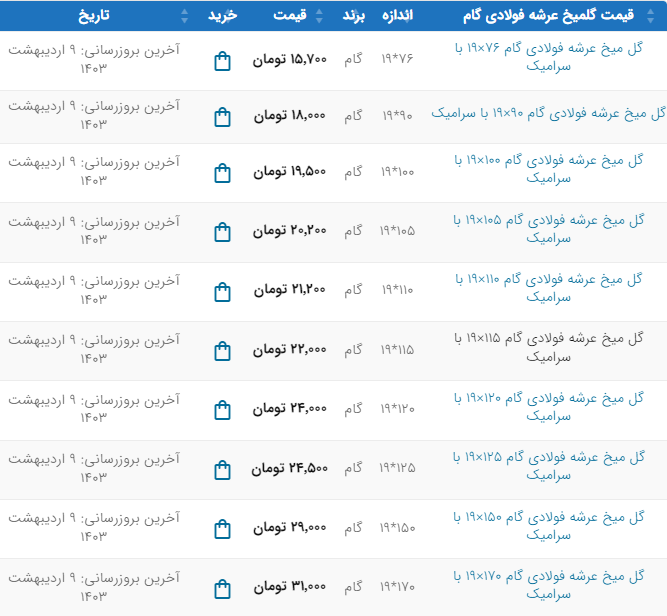Open the product link for گام 19×100 با سرامیک

[549, 168]
